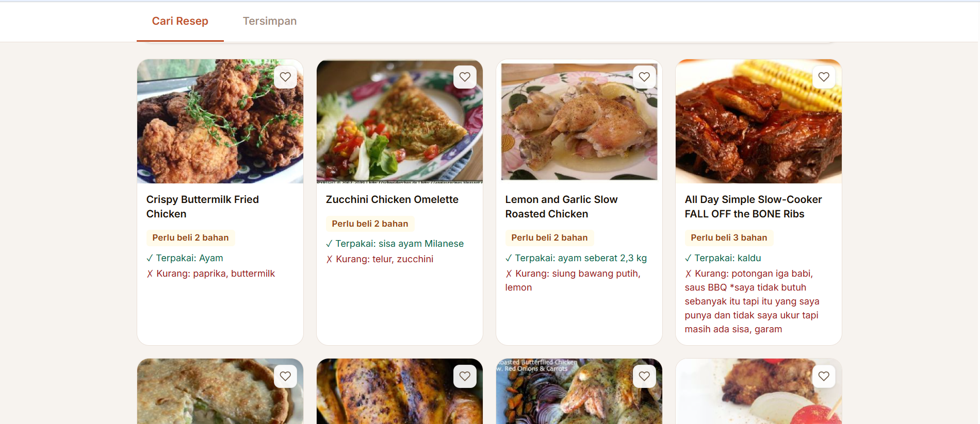The width and height of the screenshot is (980, 424).
Task: Save Crispy Buttermilk Fried Chicken with heart icon
Action: coord(285,77)
